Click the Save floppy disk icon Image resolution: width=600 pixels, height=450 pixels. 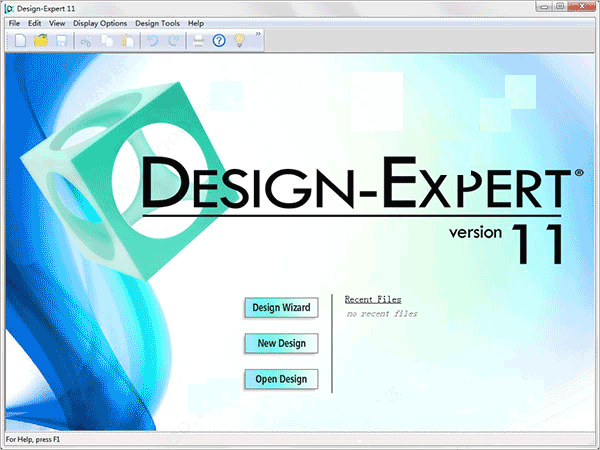pos(62,41)
